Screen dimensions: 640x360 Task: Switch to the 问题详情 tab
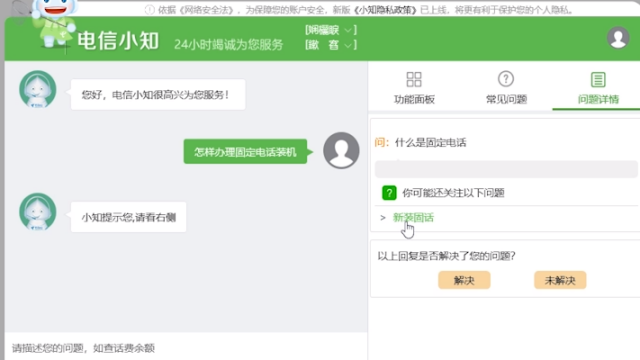coord(598,87)
